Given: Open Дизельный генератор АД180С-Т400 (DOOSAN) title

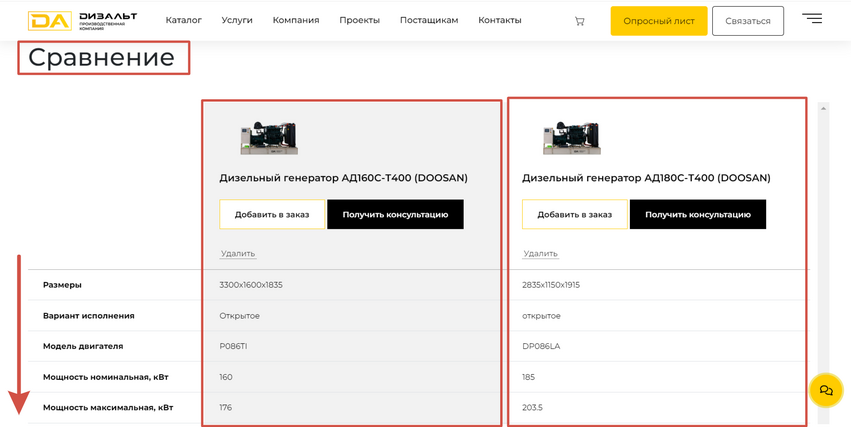Looking at the screenshot, I should pyautogui.click(x=646, y=178).
